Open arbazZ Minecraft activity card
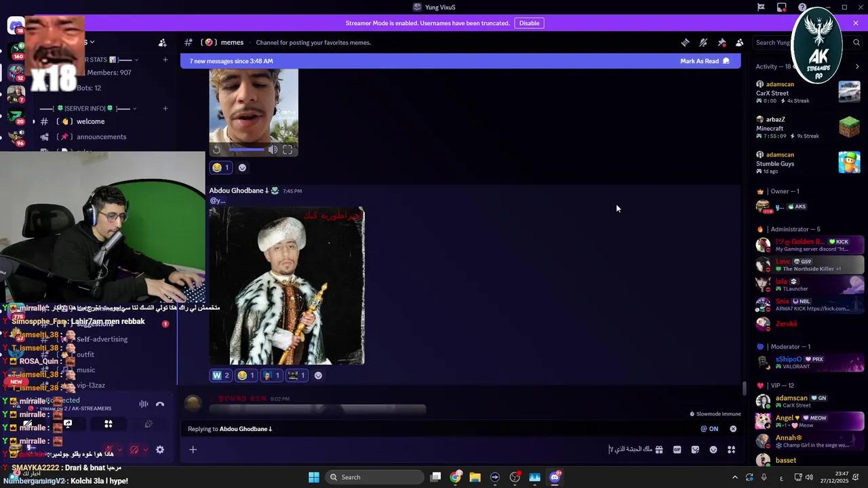The width and height of the screenshot is (868, 488). 808,127
